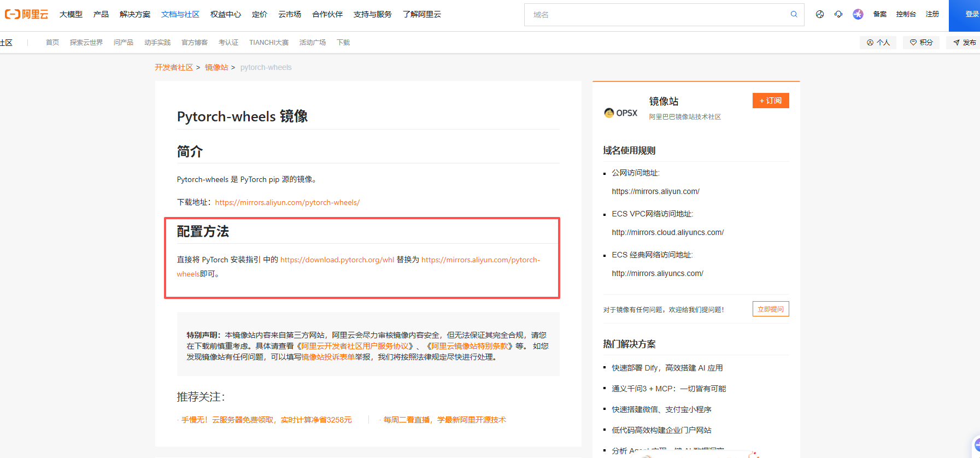The width and height of the screenshot is (980, 458).
Task: Select the 文档与社区 top menu item
Action: [x=180, y=14]
